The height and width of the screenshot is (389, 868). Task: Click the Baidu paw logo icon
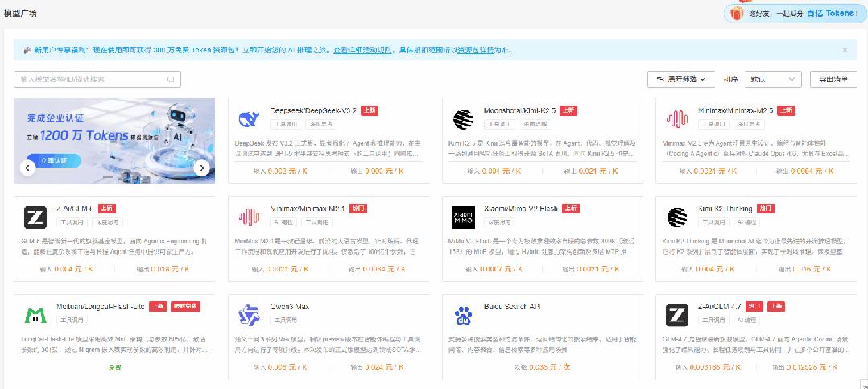click(463, 316)
